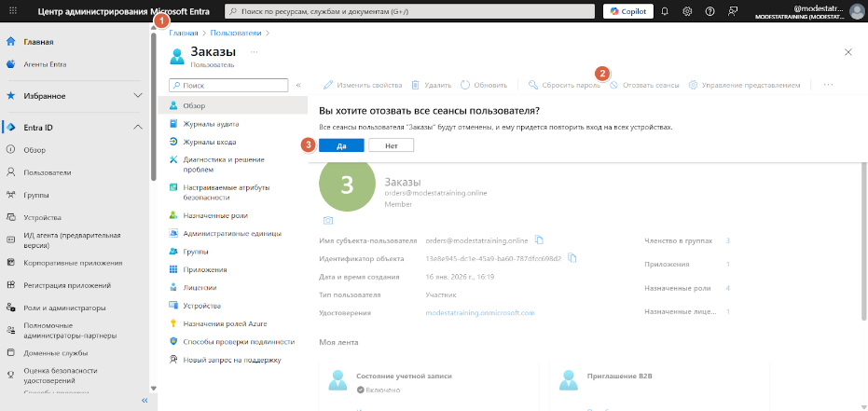Open the app launcher waffle icon
This screenshot has height=411, width=868.
(13, 10)
